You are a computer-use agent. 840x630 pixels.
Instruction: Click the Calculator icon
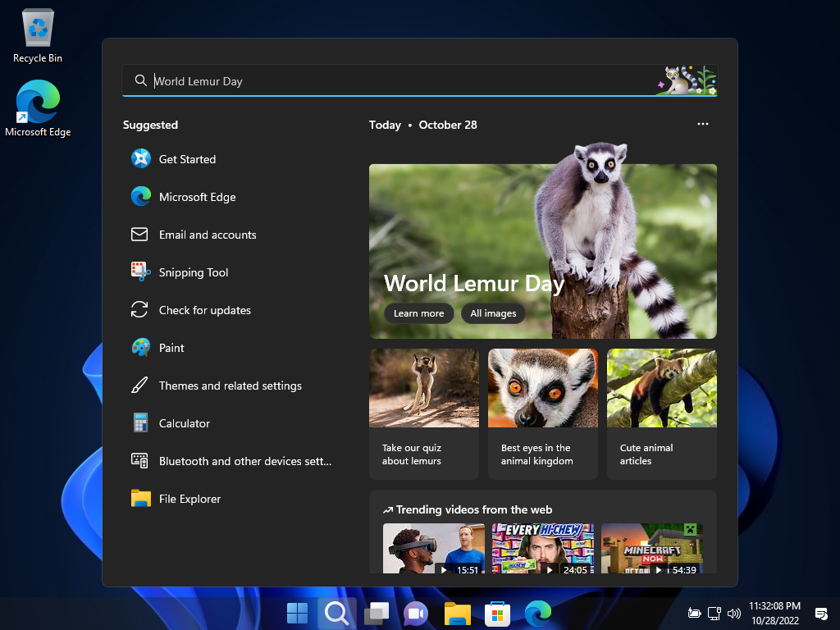pos(140,422)
